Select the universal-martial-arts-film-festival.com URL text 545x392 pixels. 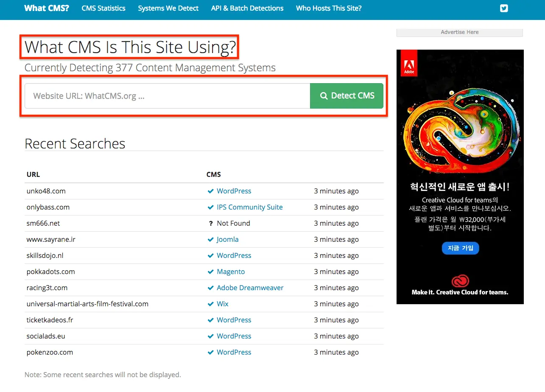[x=87, y=304]
